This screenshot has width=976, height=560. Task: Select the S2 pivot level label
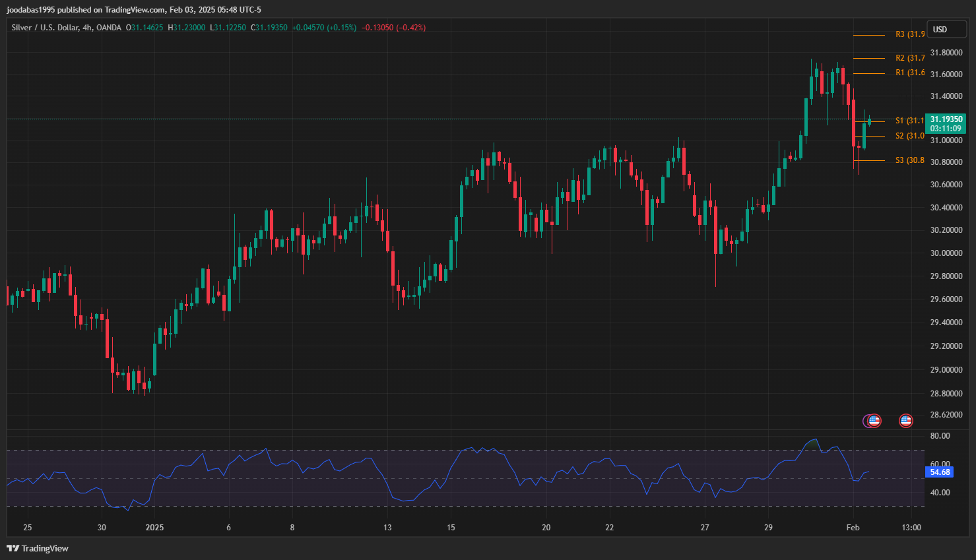(909, 136)
